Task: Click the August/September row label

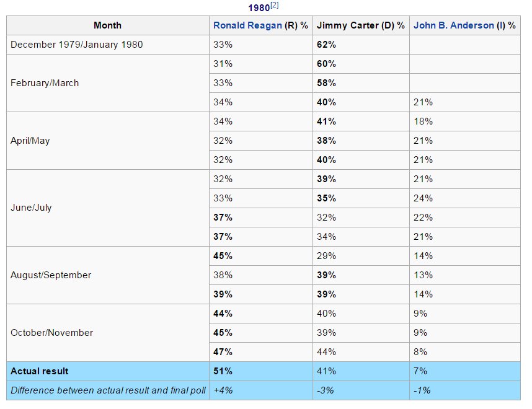Action: [x=51, y=275]
